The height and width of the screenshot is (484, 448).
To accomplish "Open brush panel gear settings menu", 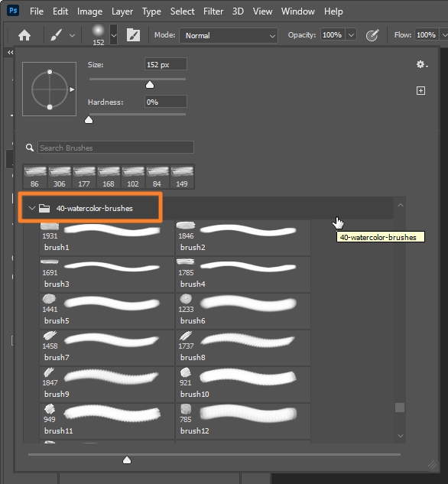I will coord(422,64).
